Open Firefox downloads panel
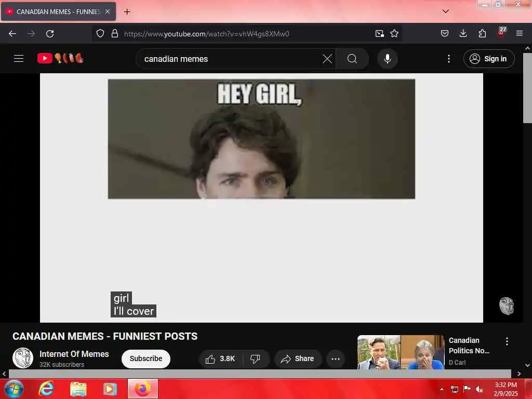The image size is (532, 399). coord(463,33)
